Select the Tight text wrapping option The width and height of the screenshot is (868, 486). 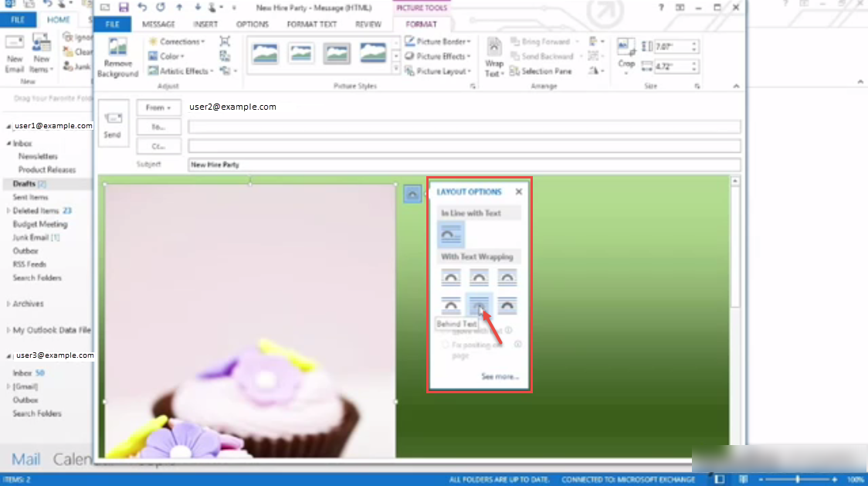coord(479,277)
